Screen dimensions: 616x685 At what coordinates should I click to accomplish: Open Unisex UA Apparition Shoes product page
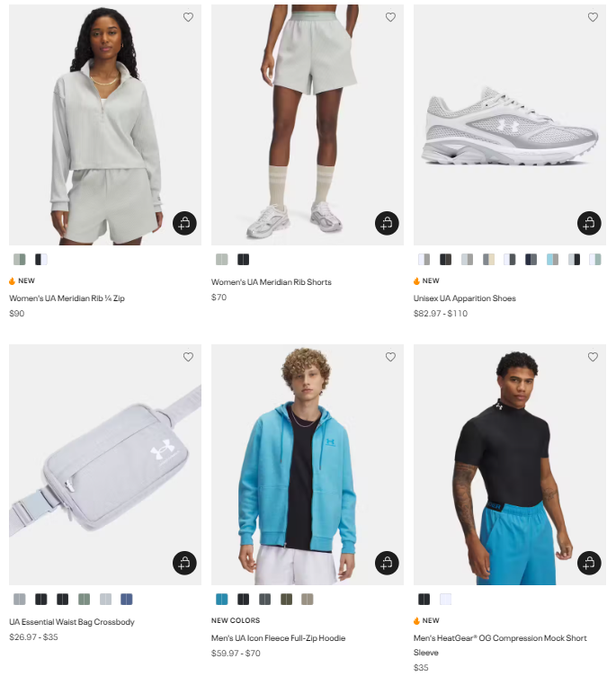(464, 298)
